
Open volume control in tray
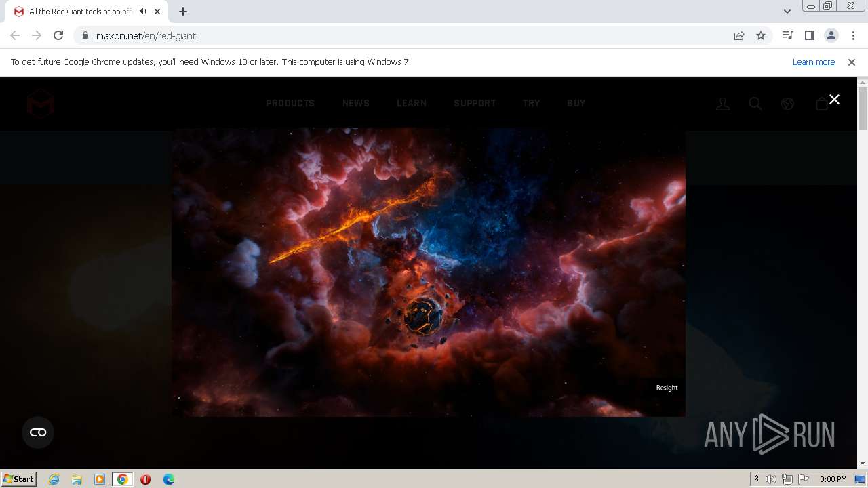[x=771, y=479]
